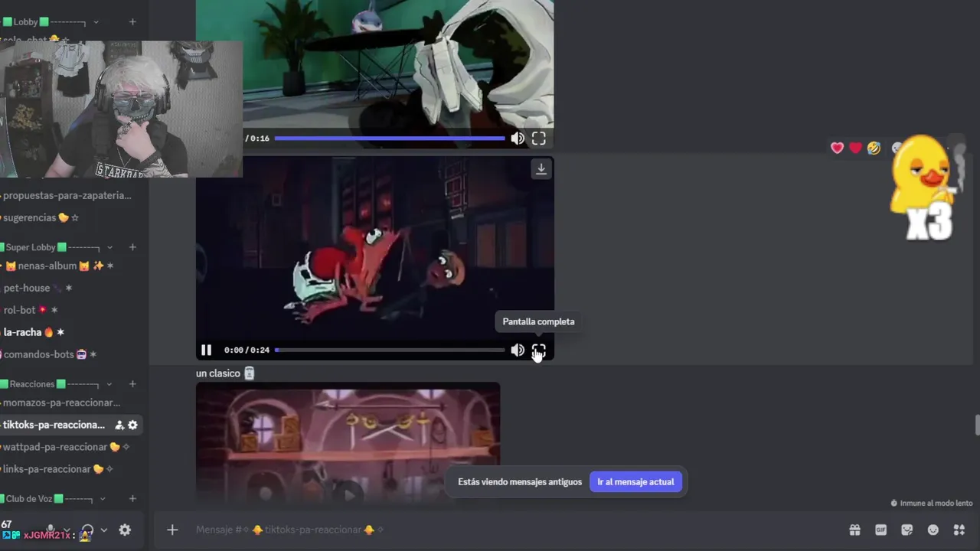Viewport: 980px width, 551px height.
Task: Seek on the 0:16 video progress bar
Action: click(x=390, y=139)
